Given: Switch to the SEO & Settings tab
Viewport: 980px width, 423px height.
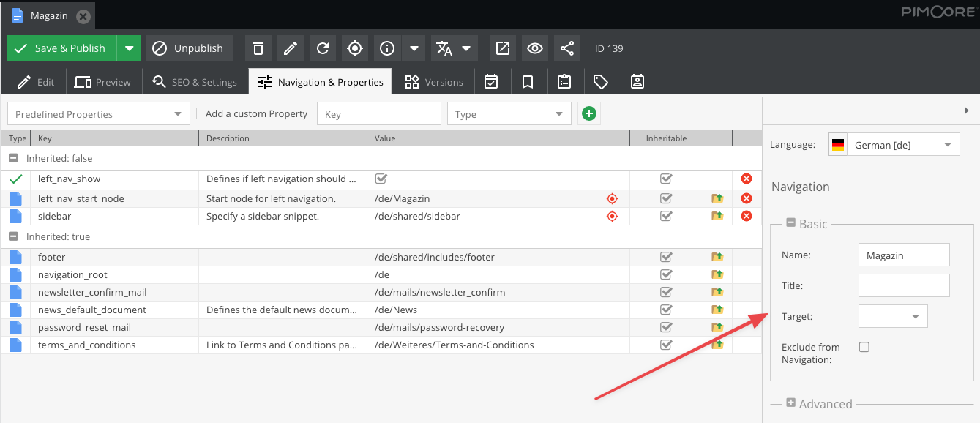Looking at the screenshot, I should point(195,82).
